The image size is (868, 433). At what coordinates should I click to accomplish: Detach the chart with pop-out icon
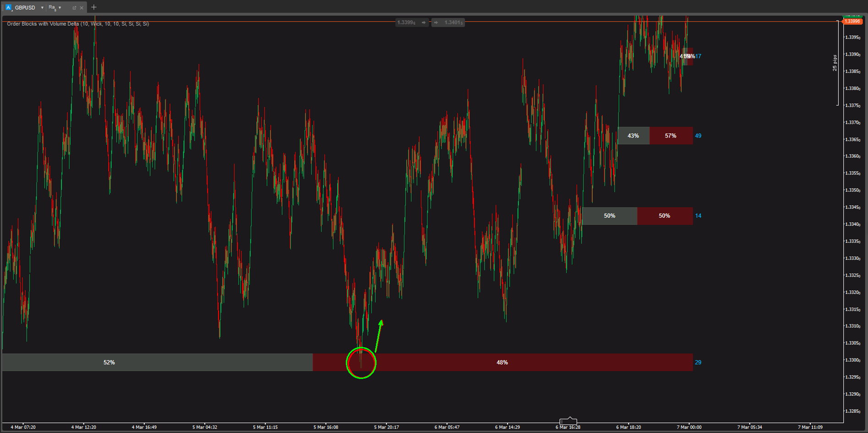[x=74, y=8]
